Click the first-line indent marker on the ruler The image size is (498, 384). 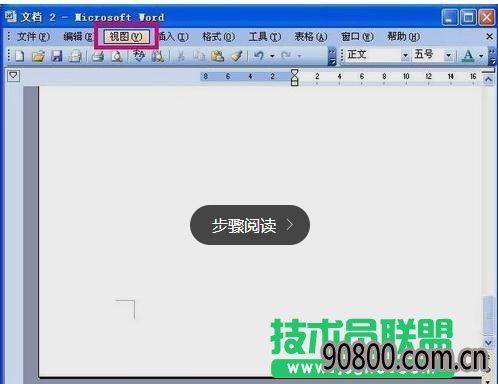click(x=294, y=73)
